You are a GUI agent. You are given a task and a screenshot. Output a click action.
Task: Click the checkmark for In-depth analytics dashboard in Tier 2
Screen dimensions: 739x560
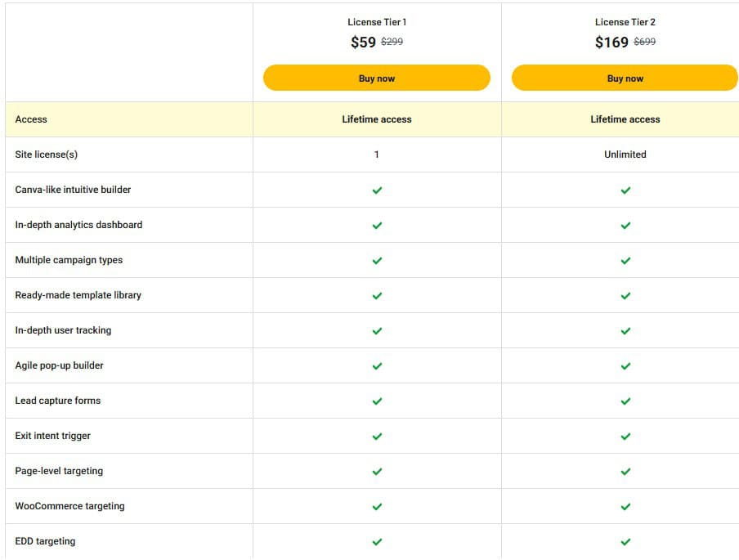pos(625,225)
